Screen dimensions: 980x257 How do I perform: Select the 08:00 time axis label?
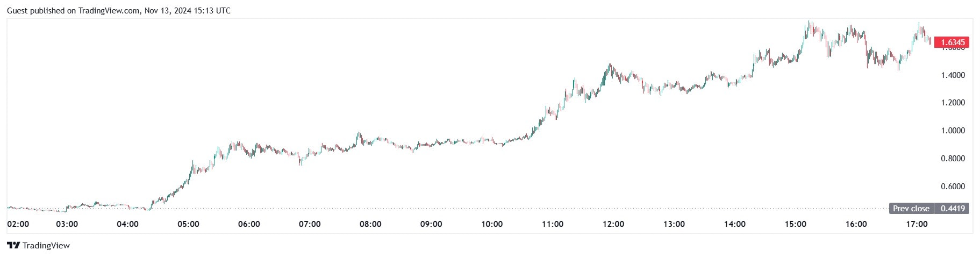(x=370, y=224)
